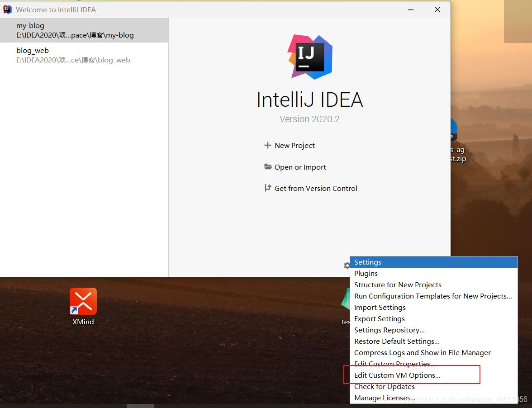Choose Export Settings
532x408 pixels.
tap(433, 319)
